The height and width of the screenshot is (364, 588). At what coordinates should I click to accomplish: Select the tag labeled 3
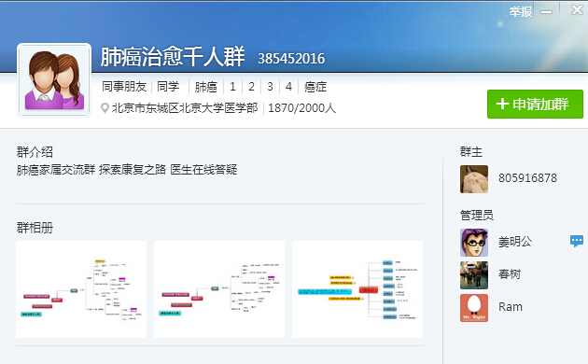[x=270, y=87]
